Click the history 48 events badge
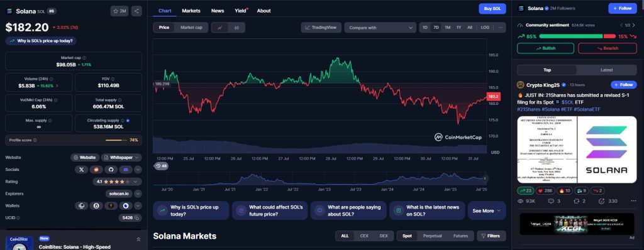The image size is (644, 250). (160, 166)
